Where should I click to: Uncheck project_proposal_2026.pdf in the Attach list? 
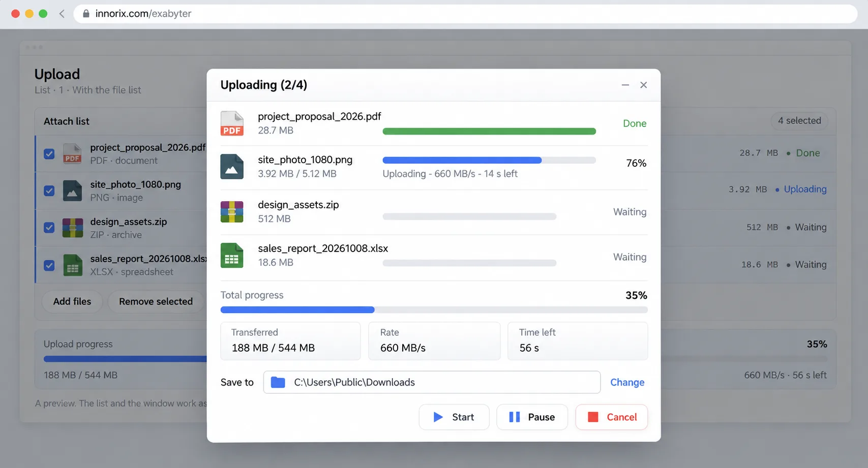tap(49, 154)
